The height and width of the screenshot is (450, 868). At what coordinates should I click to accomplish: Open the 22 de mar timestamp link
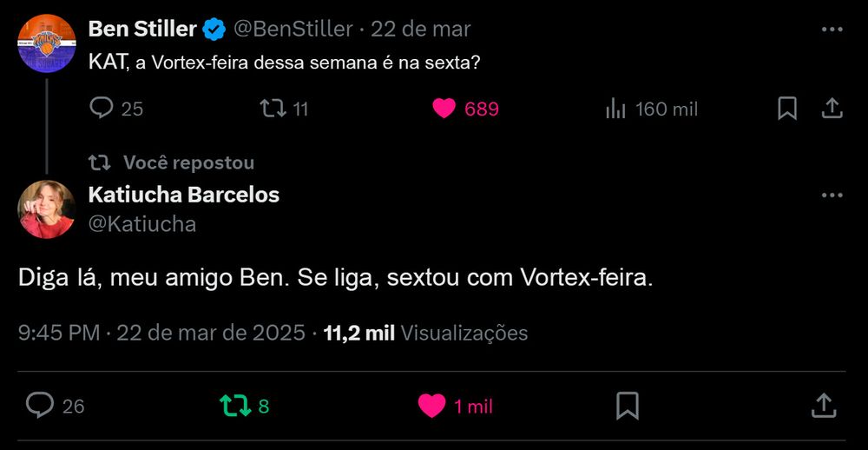point(421,29)
